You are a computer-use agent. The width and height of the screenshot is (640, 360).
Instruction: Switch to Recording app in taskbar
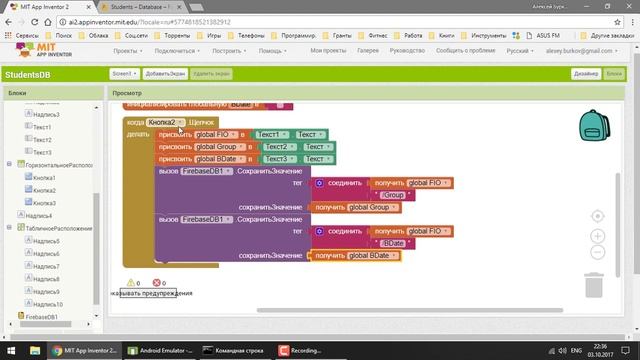(300, 351)
